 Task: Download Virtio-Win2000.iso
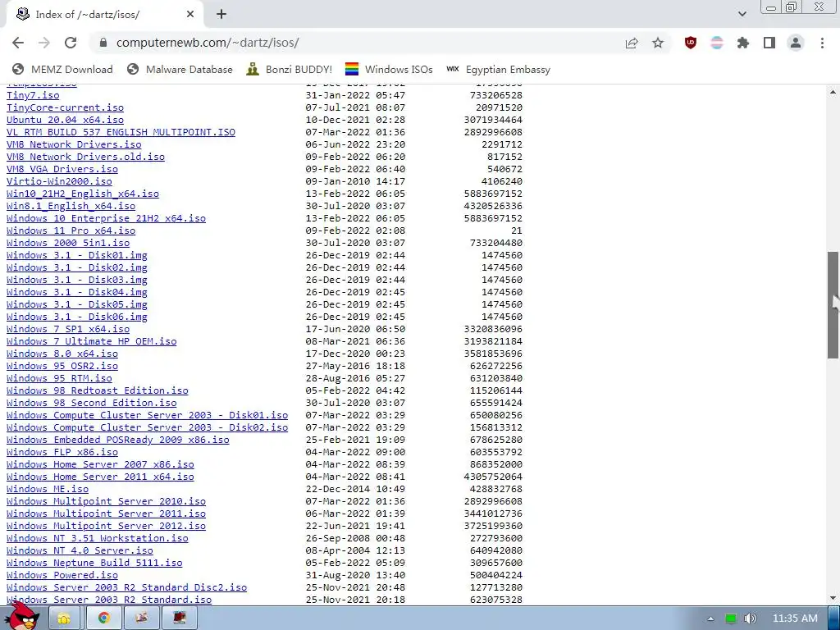click(59, 181)
